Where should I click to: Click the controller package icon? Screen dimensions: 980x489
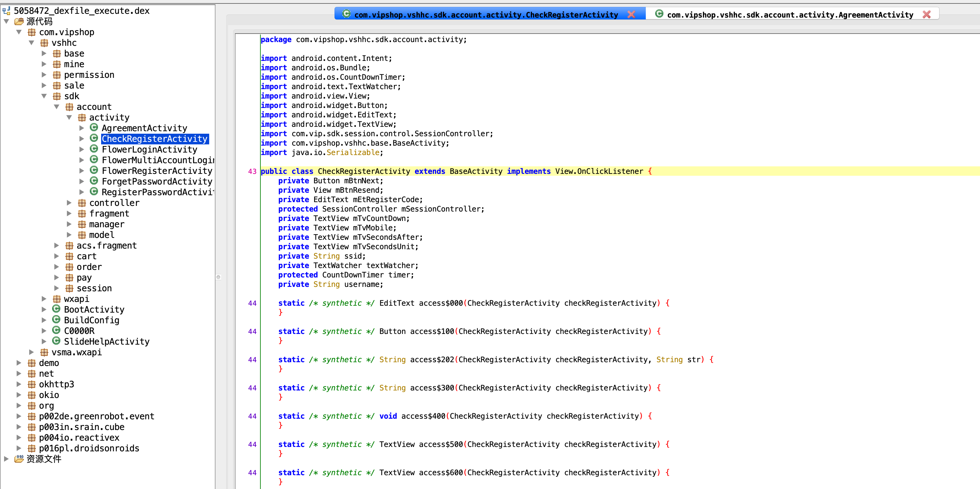click(82, 203)
